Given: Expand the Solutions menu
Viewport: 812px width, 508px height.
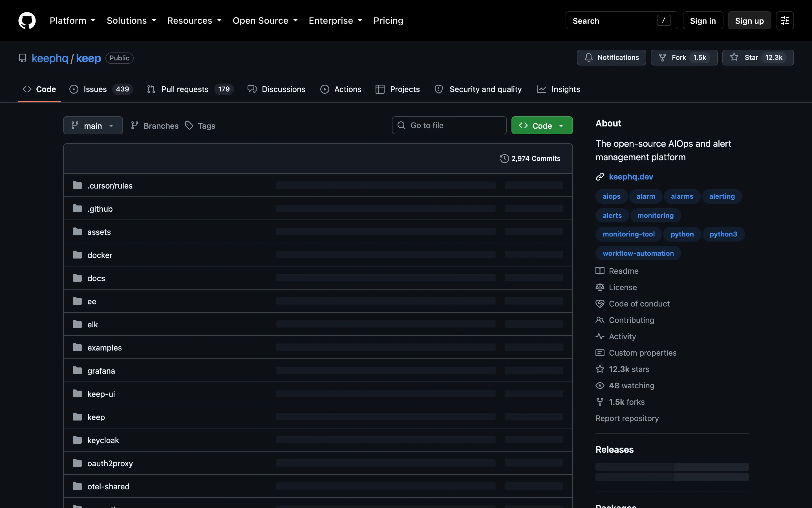Looking at the screenshot, I should click(132, 21).
